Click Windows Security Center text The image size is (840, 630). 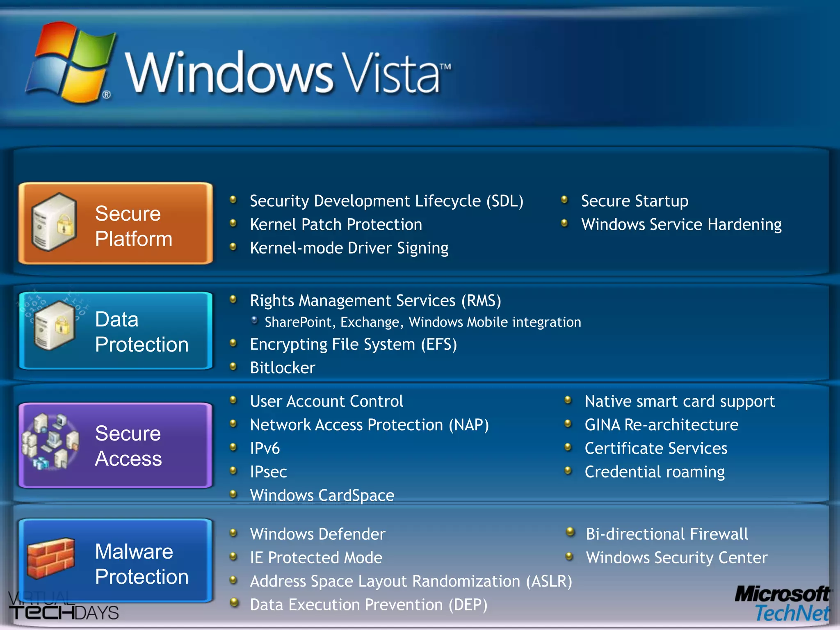point(677,558)
